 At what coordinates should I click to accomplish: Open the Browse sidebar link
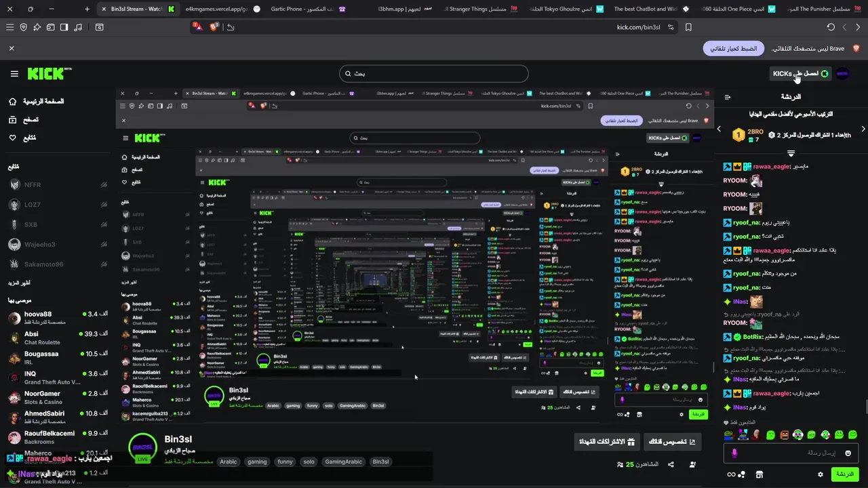[24, 119]
